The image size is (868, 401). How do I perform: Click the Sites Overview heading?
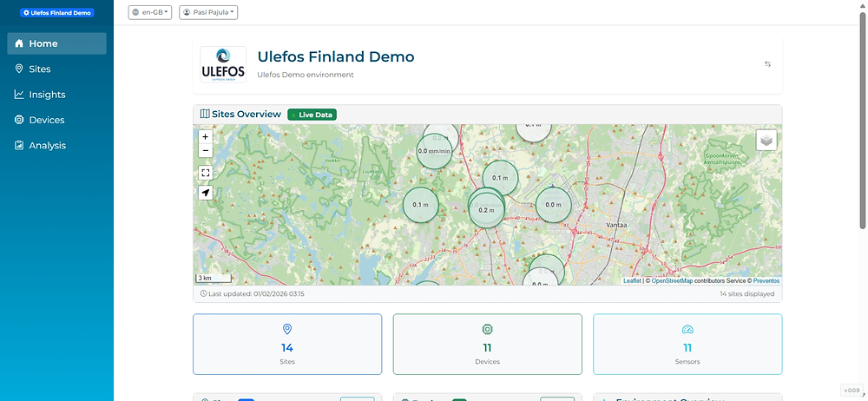[x=240, y=114]
